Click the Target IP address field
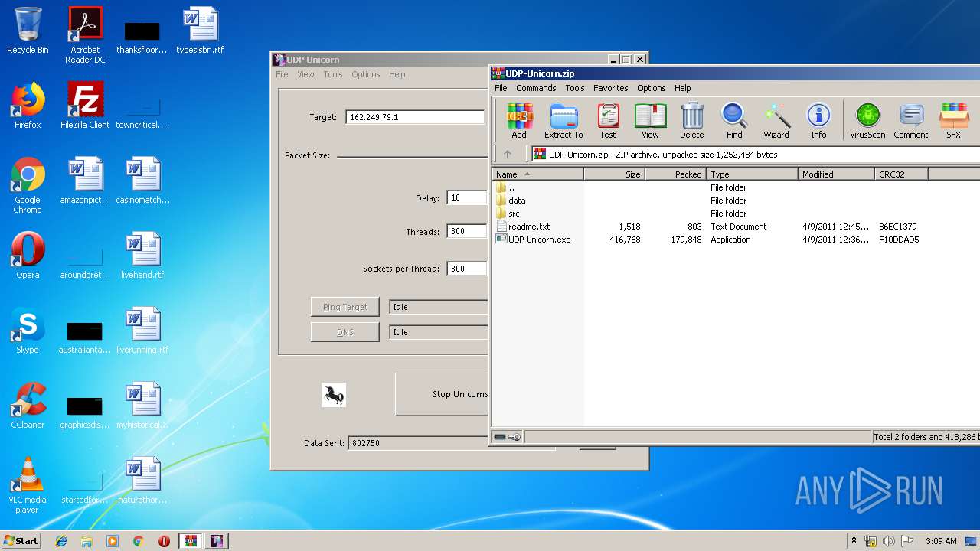980x551 pixels. tap(415, 117)
